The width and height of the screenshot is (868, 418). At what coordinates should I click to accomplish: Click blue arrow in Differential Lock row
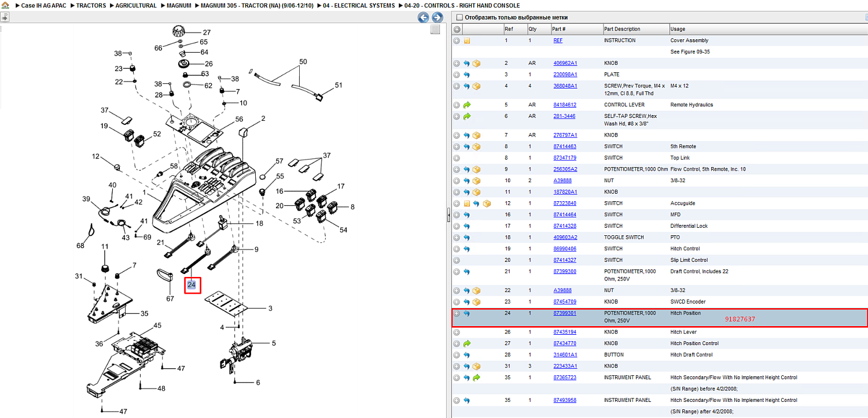[466, 226]
